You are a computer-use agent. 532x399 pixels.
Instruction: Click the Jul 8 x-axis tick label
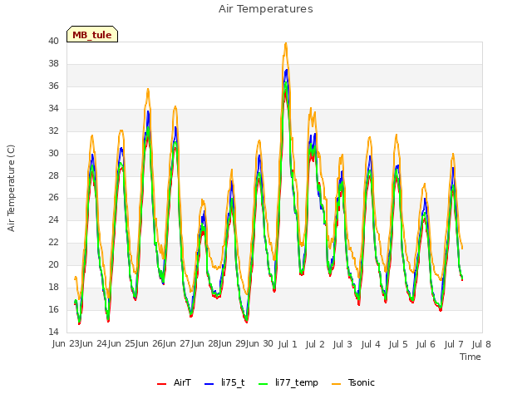coord(481,344)
